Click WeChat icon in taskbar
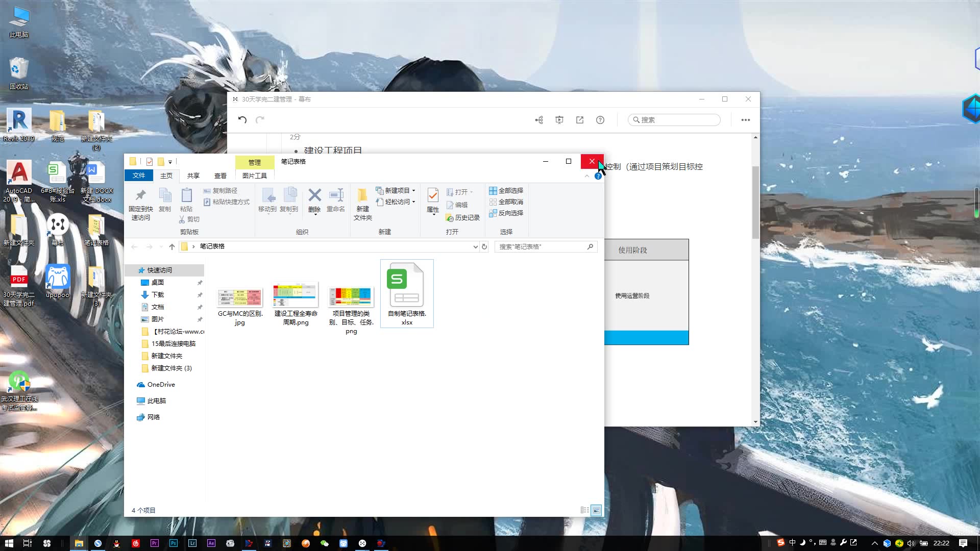The height and width of the screenshot is (551, 980). coord(325,543)
